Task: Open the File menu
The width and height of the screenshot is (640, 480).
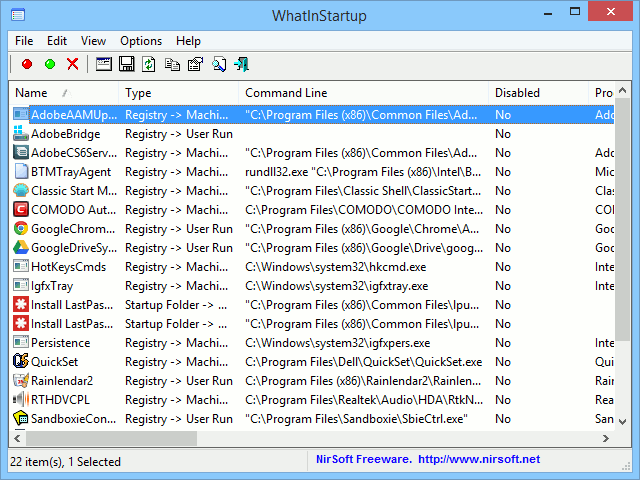Action: pos(24,41)
